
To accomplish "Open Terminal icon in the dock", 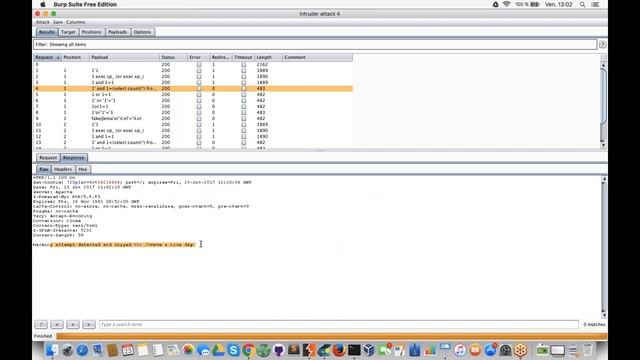I will (354, 350).
